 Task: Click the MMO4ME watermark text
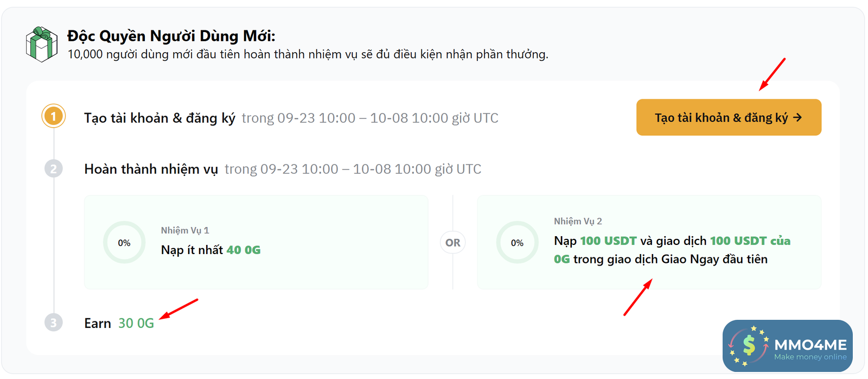coord(810,345)
